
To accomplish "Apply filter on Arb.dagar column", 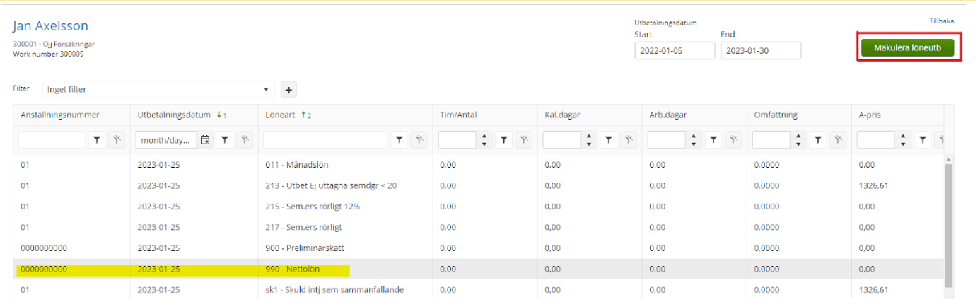I will pos(713,140).
